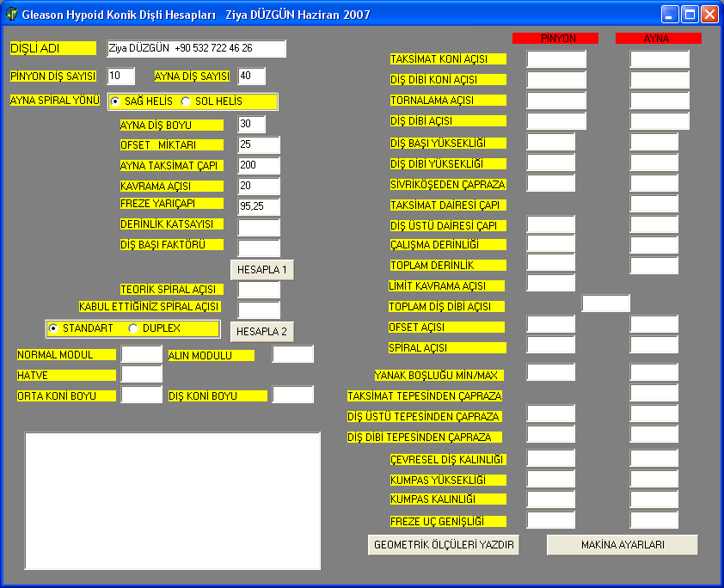
Task: Click the DİŞLİ ADI text field
Action: coord(196,49)
